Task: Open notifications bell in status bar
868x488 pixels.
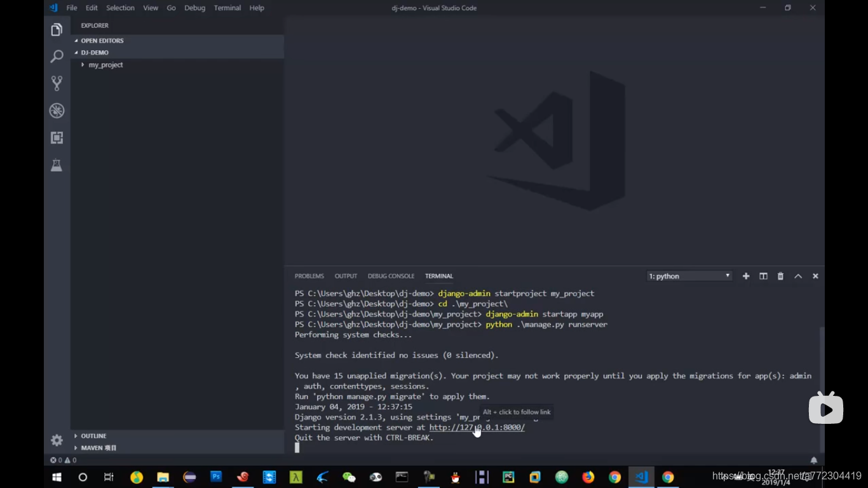Action: click(813, 460)
